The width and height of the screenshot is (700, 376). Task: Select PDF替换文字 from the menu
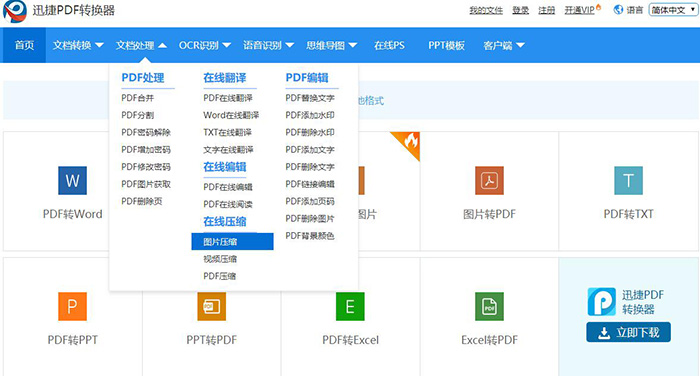[310, 98]
